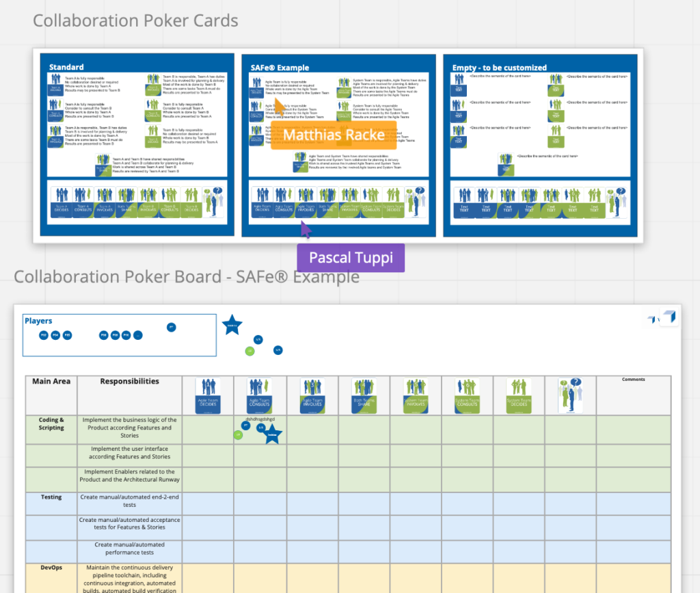Click the 'Standard' card set heading

tap(66, 67)
